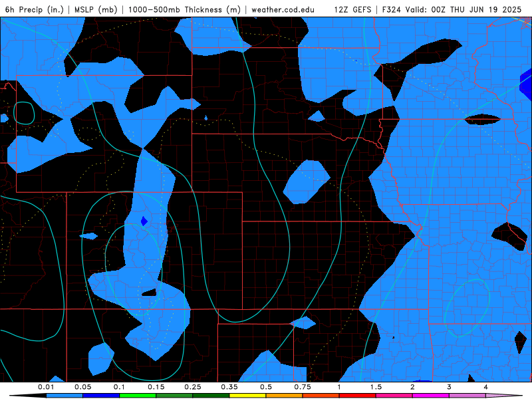Click the dark green 0.25–0.35 legend swatch
This screenshot has height=399, width=532.
(x=211, y=396)
